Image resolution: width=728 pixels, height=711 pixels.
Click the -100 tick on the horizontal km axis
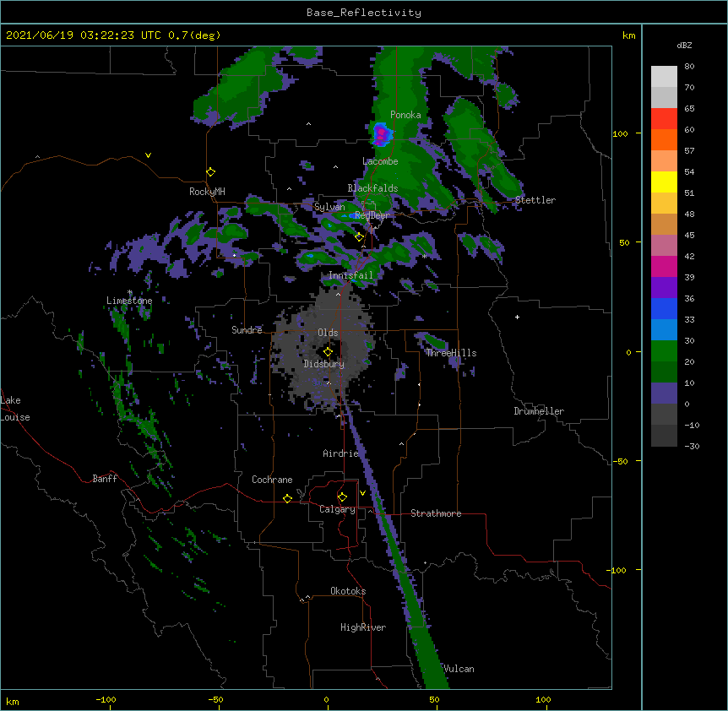click(x=106, y=699)
